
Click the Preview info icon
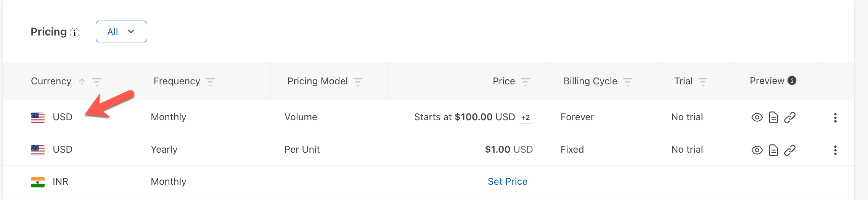792,81
